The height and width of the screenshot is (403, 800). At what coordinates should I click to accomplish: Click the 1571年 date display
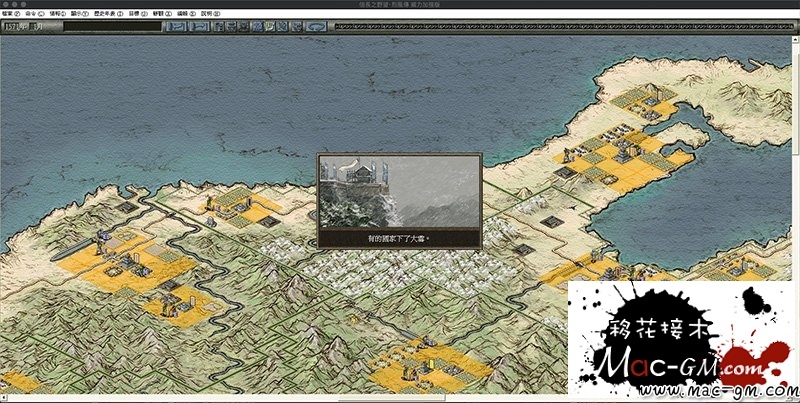(x=22, y=27)
